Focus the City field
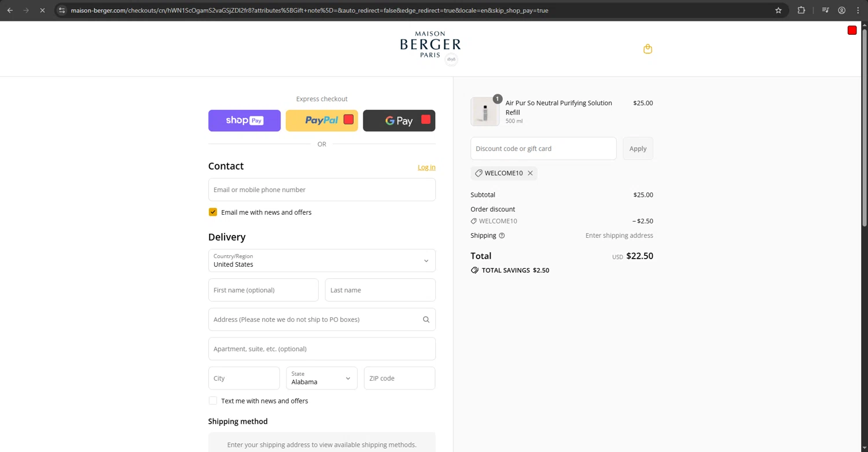 point(244,378)
